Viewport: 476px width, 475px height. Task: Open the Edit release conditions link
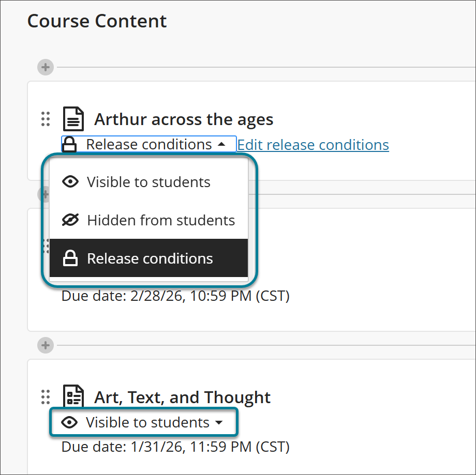(x=313, y=145)
